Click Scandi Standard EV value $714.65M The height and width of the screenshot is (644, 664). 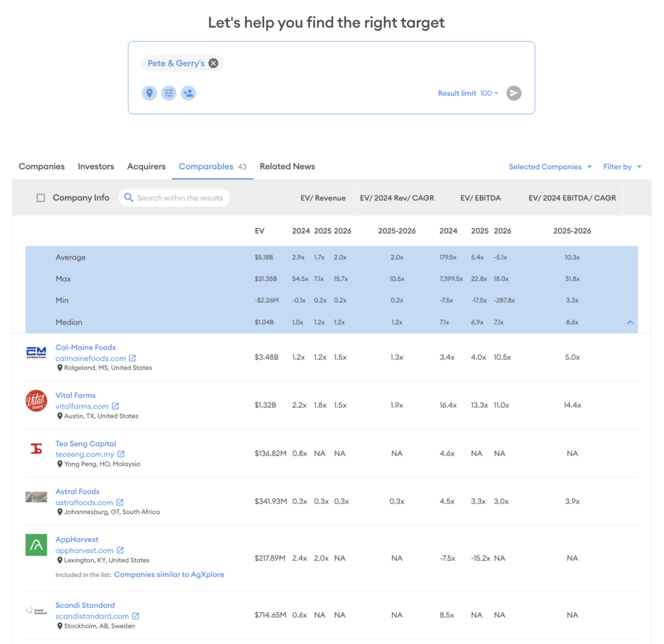[x=270, y=615]
